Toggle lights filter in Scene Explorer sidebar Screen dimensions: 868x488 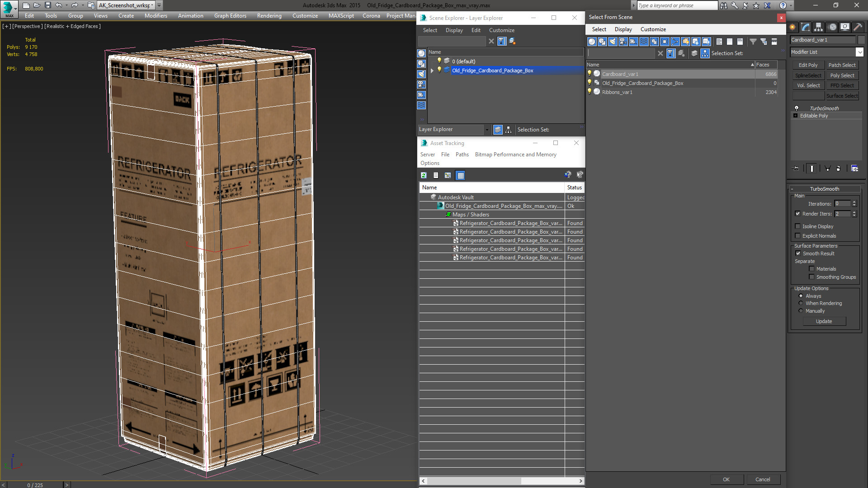[421, 74]
